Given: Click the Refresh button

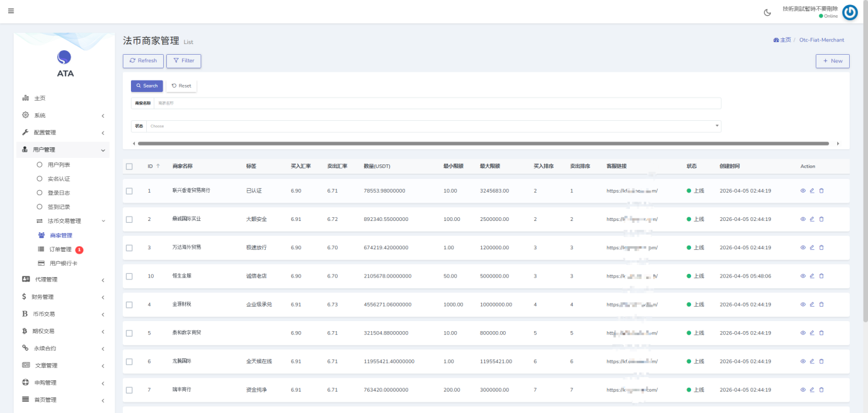Looking at the screenshot, I should pos(143,60).
